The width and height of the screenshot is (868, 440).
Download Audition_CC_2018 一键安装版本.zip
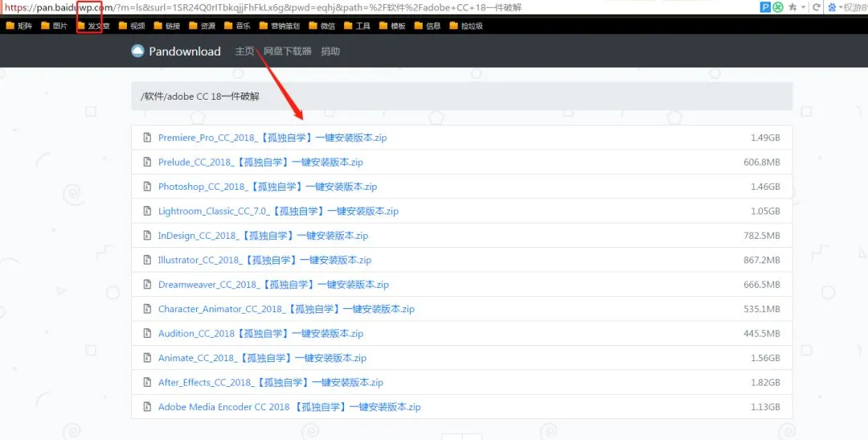[x=260, y=333]
